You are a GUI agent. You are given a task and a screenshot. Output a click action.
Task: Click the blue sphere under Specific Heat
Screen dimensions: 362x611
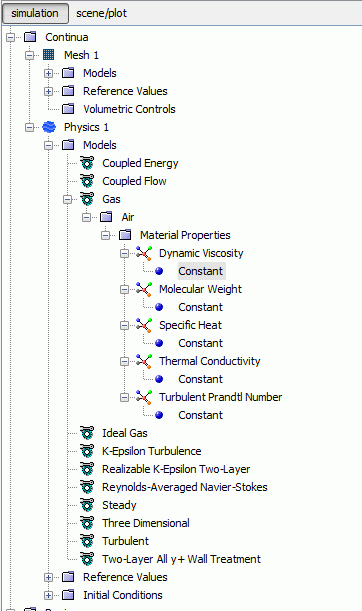pos(159,343)
